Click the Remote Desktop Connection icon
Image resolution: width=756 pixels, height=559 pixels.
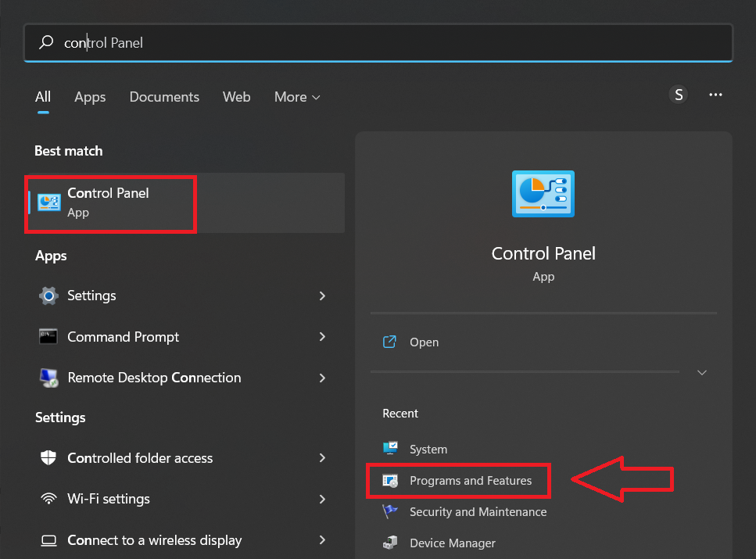48,378
